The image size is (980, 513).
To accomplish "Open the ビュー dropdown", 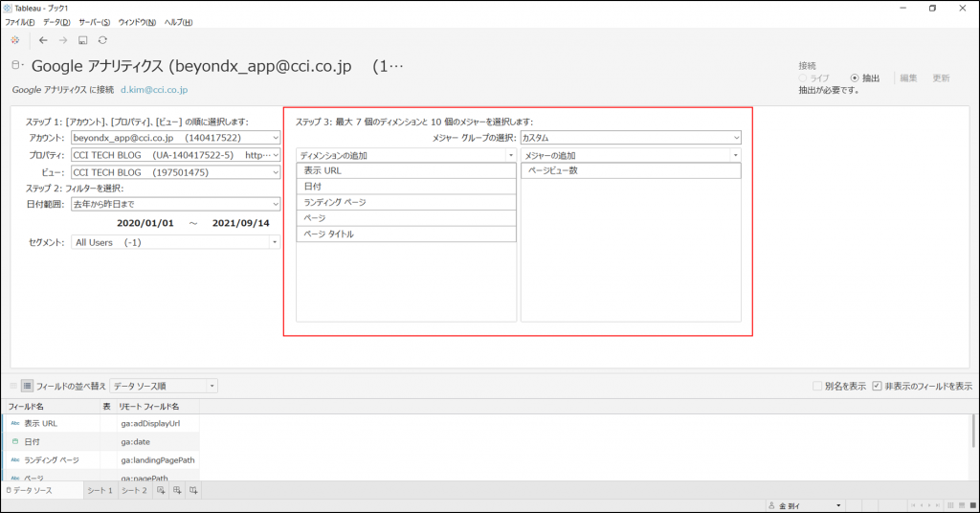I will (176, 172).
